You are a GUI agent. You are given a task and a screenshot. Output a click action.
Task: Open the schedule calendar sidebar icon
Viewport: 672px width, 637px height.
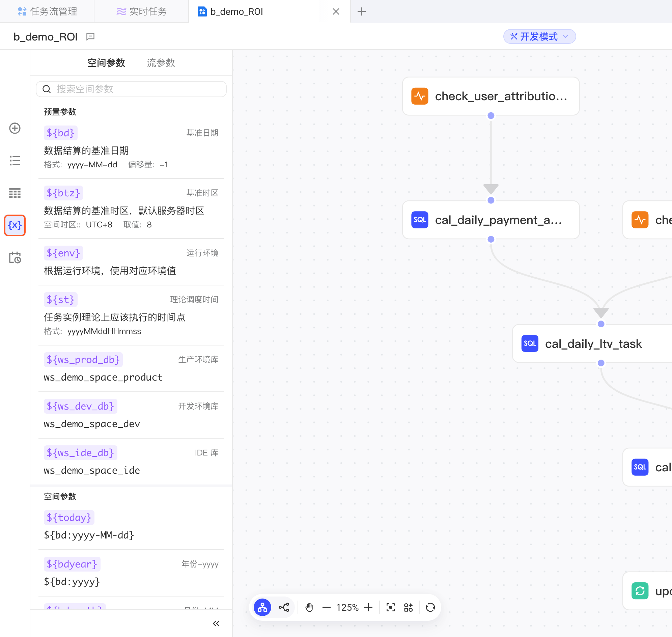(15, 257)
